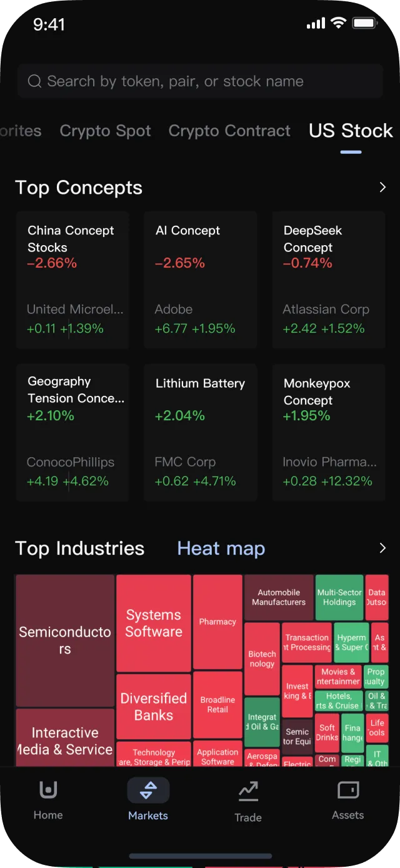This screenshot has height=868, width=400.
Task: Select the Systems Software heat map tile
Action: pyautogui.click(x=154, y=623)
